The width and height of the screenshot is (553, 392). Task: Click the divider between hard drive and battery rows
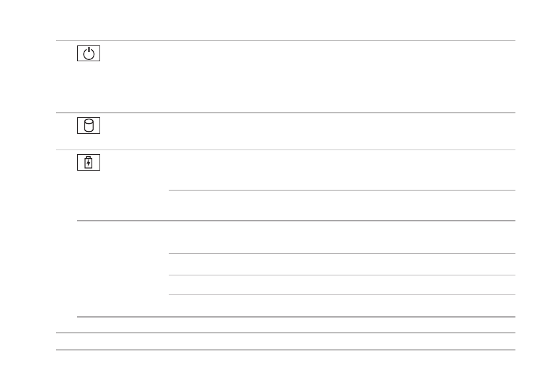click(x=285, y=150)
